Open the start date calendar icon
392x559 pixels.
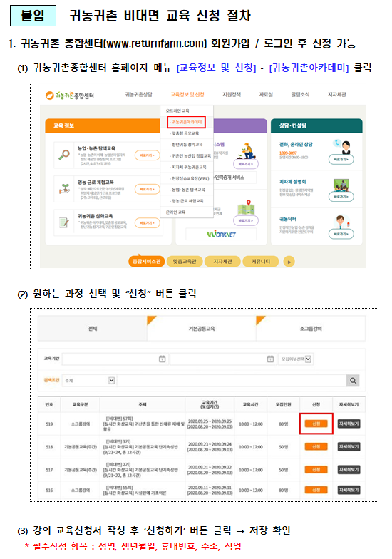(163, 359)
